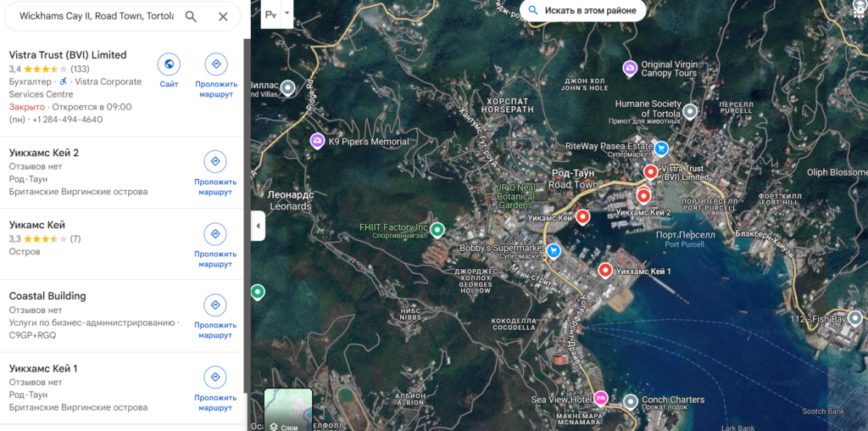Collapse the side results panel
The image size is (868, 431).
258,226
